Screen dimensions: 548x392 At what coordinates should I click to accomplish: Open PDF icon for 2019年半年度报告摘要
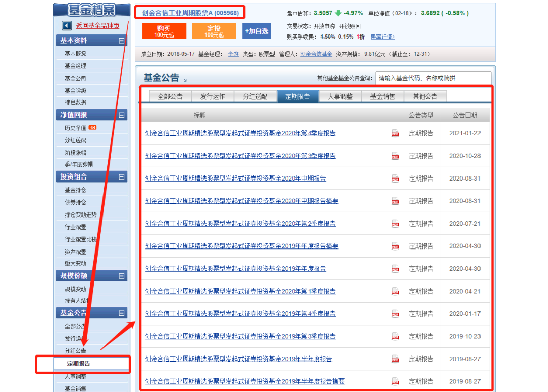pyautogui.click(x=395, y=381)
